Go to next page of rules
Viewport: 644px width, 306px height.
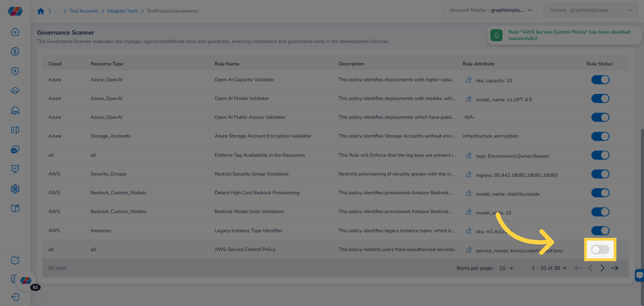point(602,268)
